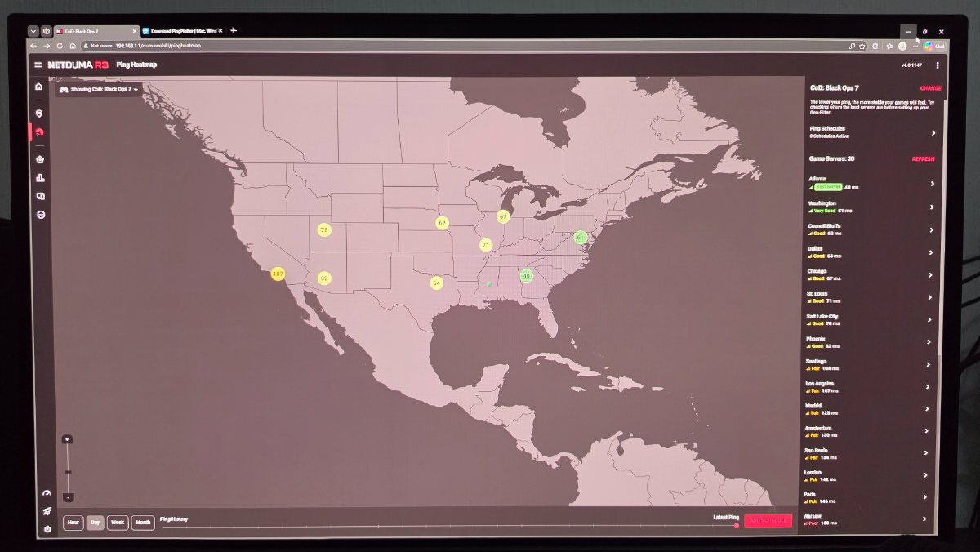The image size is (980, 552).
Task: Click the map zoom-in plus button
Action: pyautogui.click(x=67, y=440)
